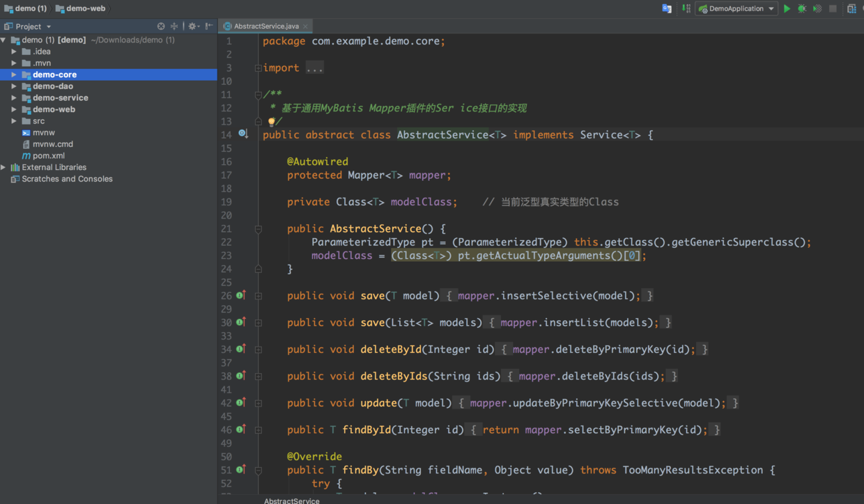This screenshot has height=504, width=864.
Task: Unfold the collapsed import statements
Action: tap(259, 68)
